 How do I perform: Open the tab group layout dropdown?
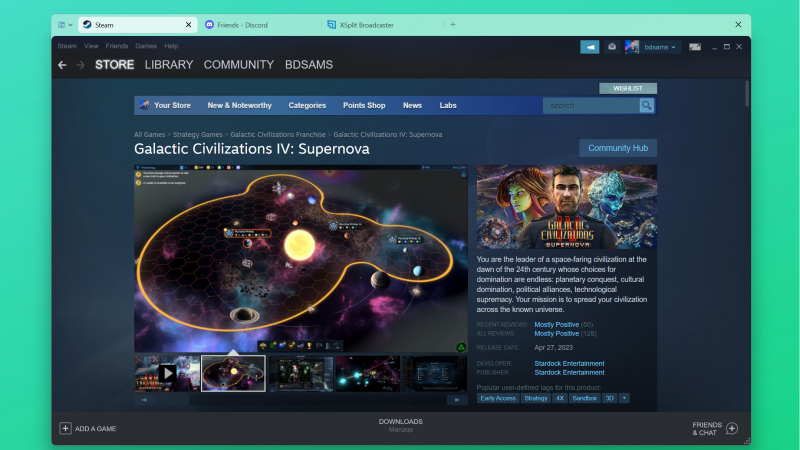coord(65,24)
